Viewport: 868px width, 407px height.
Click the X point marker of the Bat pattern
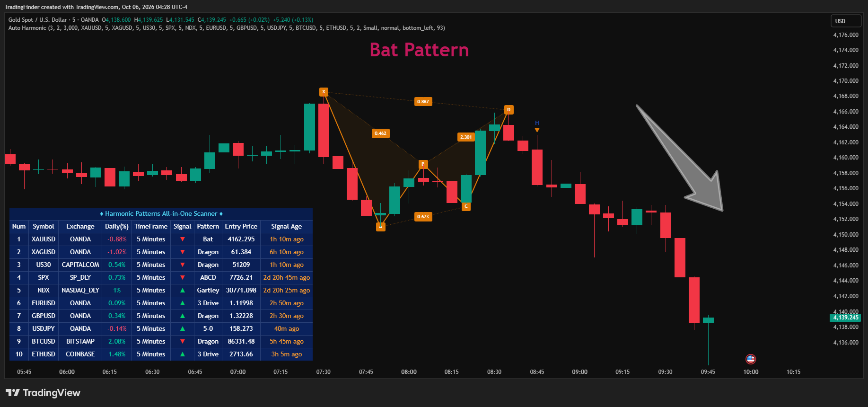click(324, 92)
